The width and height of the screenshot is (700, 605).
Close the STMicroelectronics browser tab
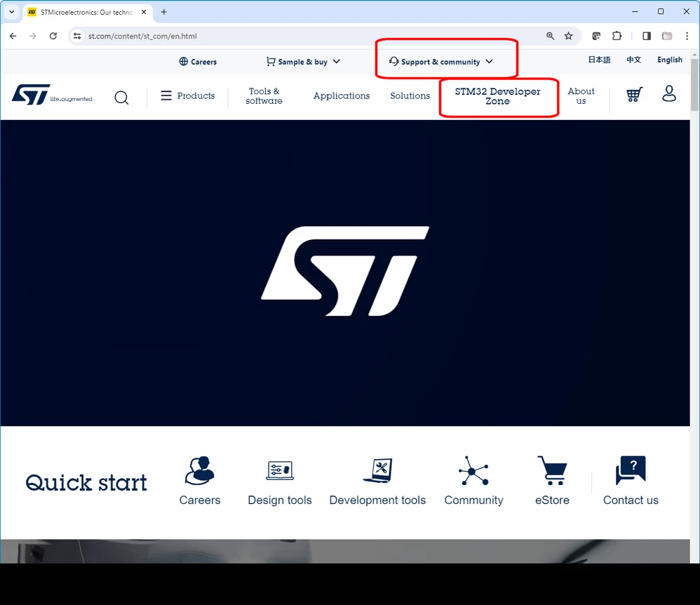144,12
